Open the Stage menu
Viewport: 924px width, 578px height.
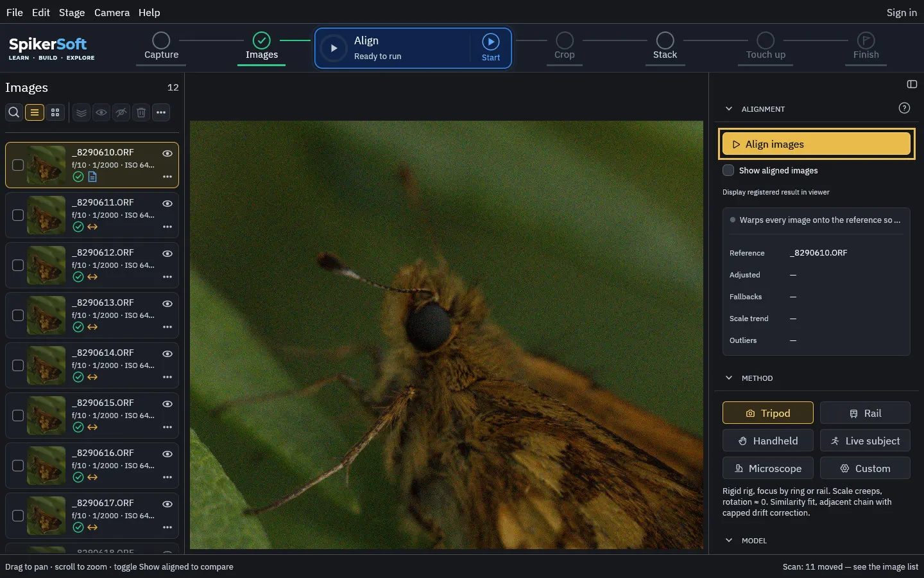coord(72,12)
